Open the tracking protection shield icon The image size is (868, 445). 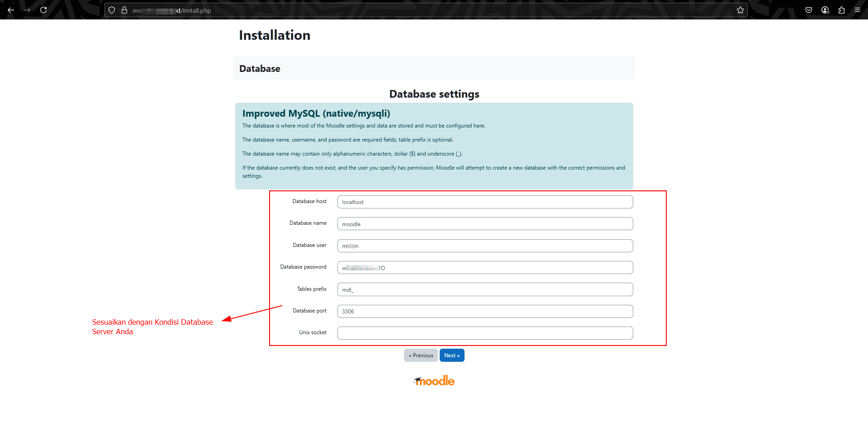click(x=111, y=10)
